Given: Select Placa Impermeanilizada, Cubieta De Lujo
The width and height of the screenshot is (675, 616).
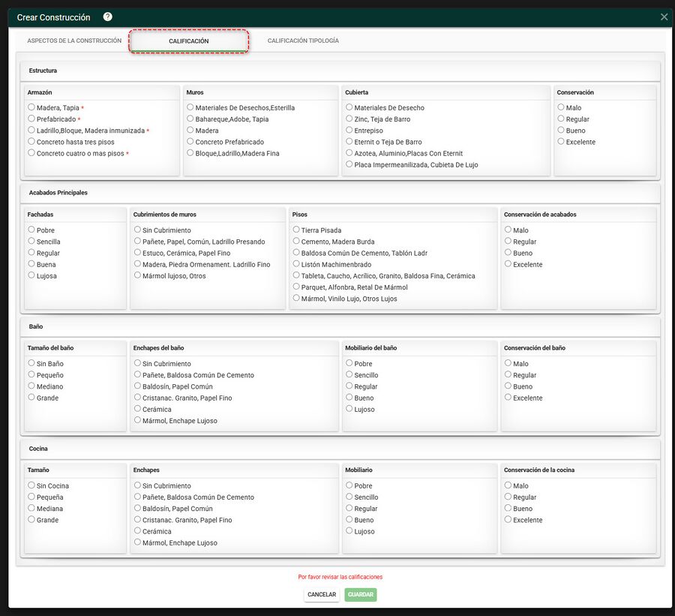Looking at the screenshot, I should tap(349, 164).
